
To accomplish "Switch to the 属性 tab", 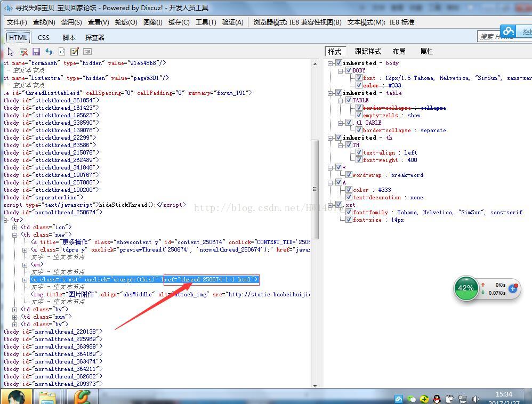I will [426, 51].
